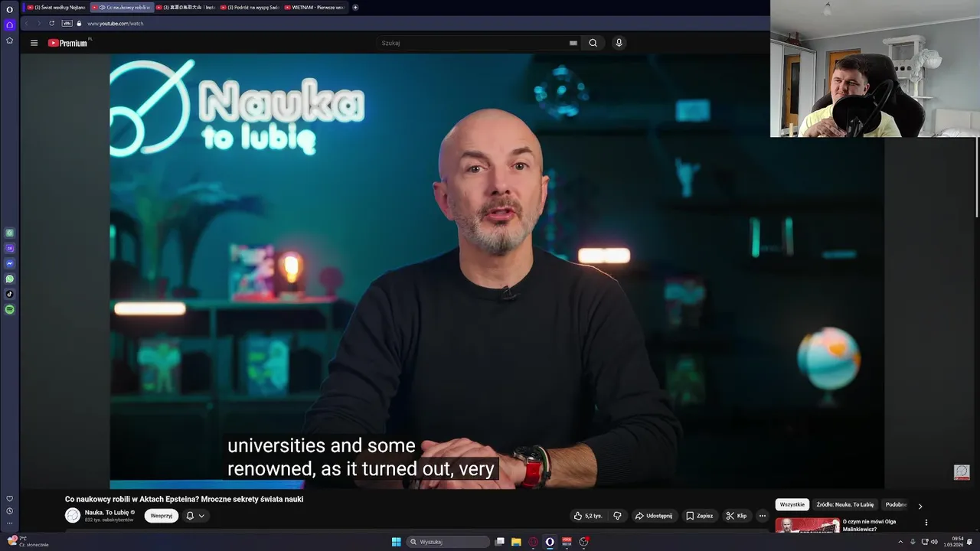
Task: Open weather widget showing 7°C
Action: tap(27, 541)
